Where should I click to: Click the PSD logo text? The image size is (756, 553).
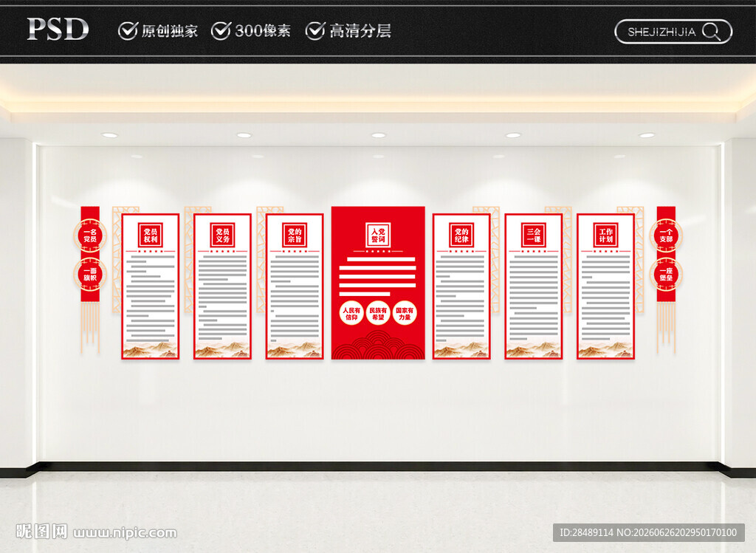[58, 29]
